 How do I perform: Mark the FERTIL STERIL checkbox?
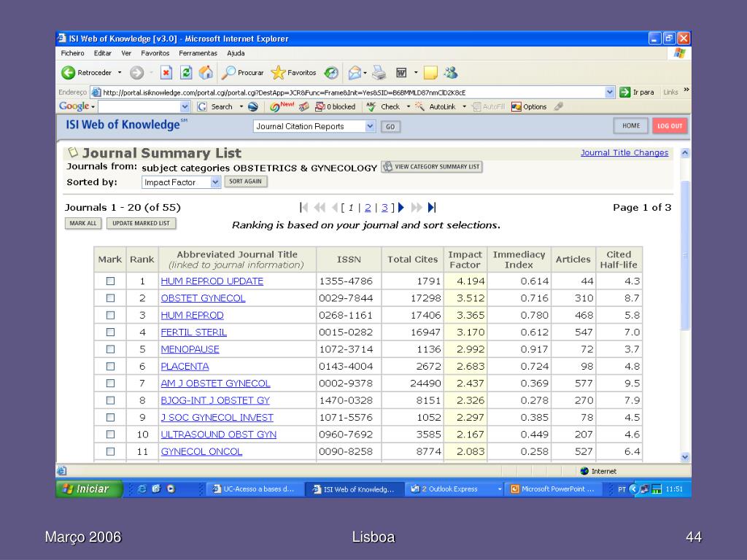tap(111, 332)
